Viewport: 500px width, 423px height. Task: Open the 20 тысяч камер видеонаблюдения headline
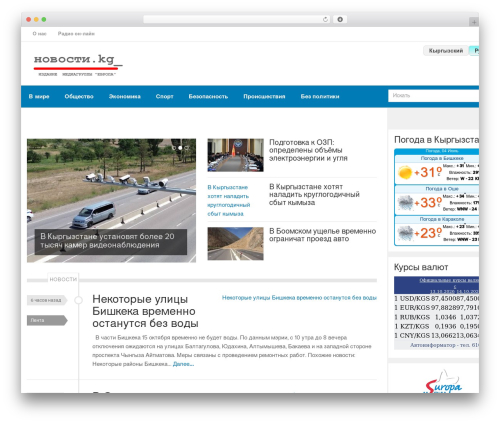coord(107,241)
